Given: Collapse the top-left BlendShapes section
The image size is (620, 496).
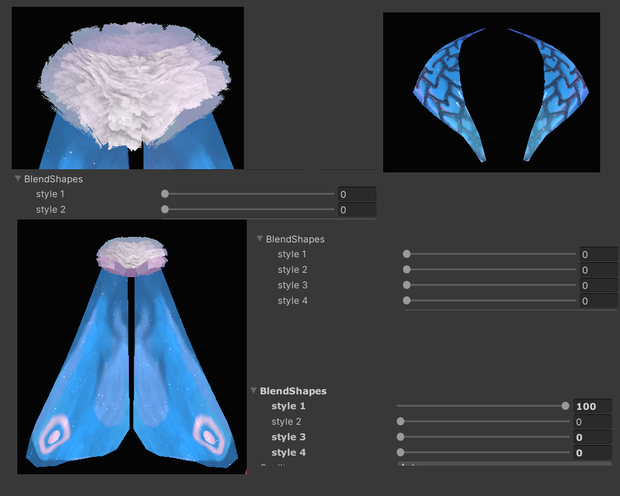Looking at the screenshot, I should coord(18,179).
